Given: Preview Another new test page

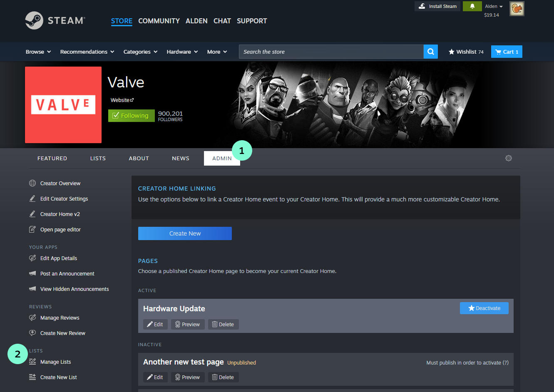Looking at the screenshot, I should 188,377.
